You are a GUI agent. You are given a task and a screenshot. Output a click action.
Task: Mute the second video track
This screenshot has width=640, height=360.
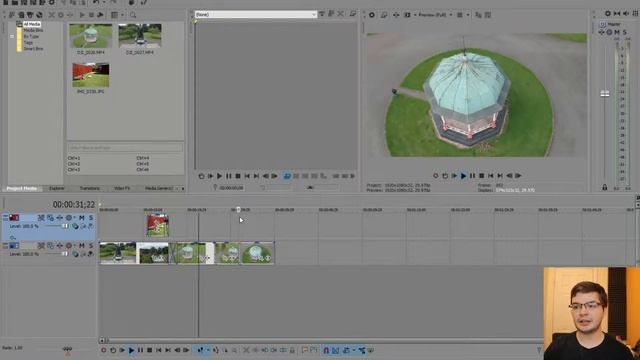click(x=82, y=246)
